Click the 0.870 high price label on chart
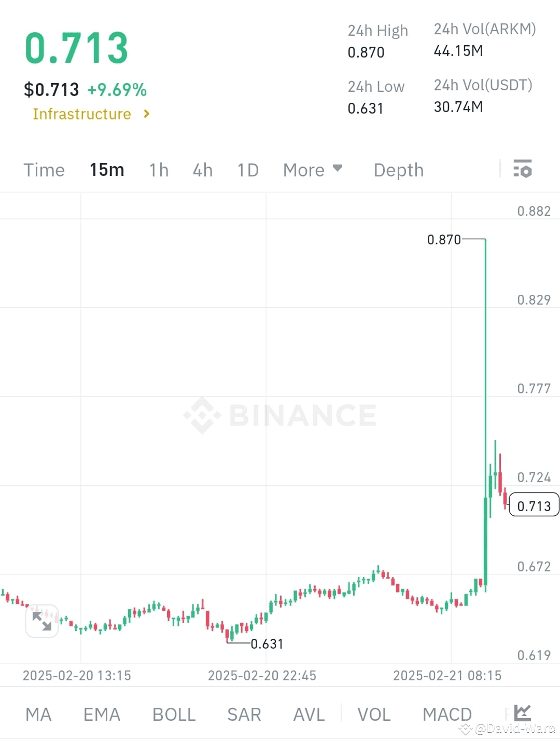The height and width of the screenshot is (740, 560). click(443, 239)
